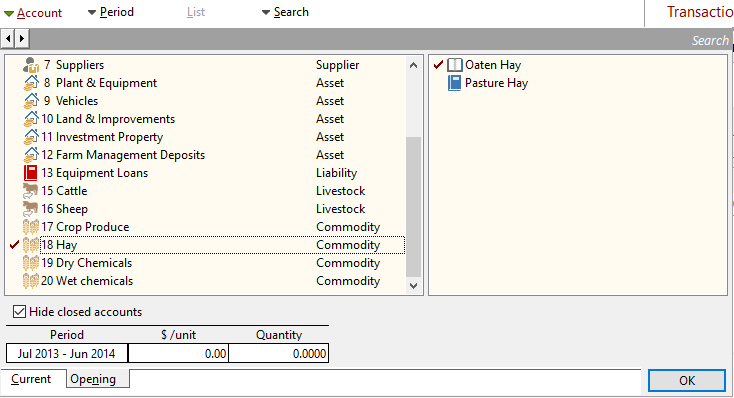Click the $/unit value field
Screen dimensions: 734x398
click(x=178, y=354)
